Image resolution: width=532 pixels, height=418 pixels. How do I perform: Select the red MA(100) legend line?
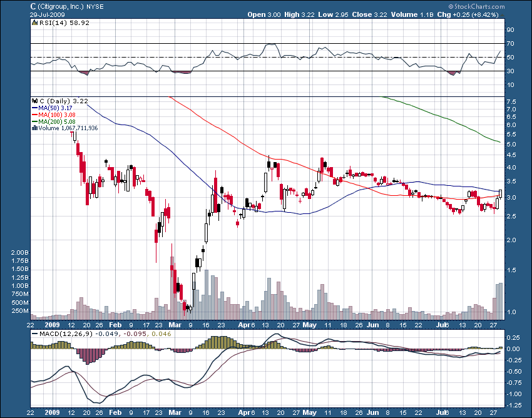point(34,115)
